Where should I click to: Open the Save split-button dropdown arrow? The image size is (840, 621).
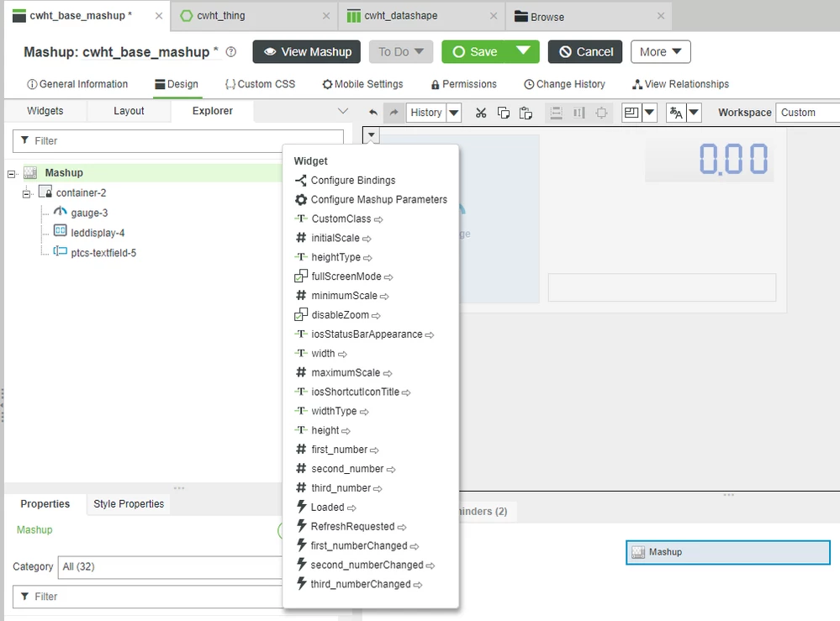[x=522, y=51]
